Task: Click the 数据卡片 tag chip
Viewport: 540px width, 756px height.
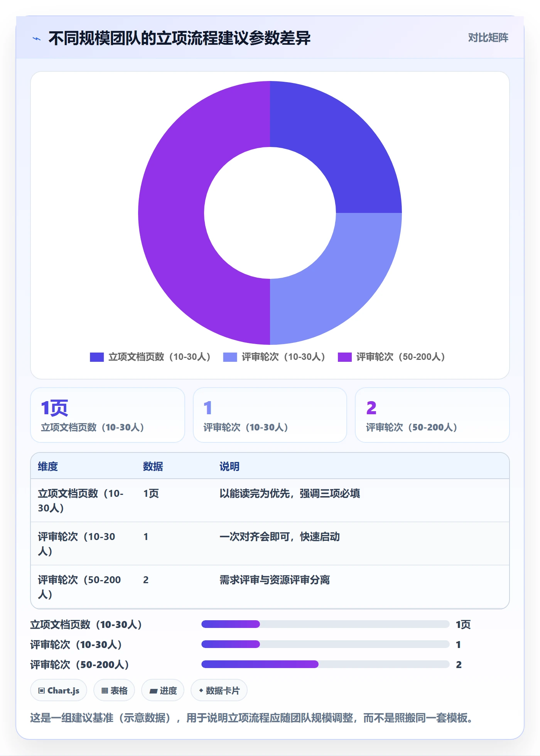Action: click(x=219, y=690)
